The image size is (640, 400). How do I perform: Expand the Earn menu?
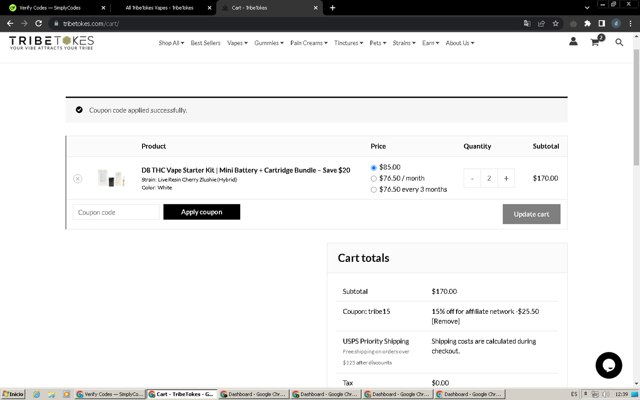[x=430, y=43]
